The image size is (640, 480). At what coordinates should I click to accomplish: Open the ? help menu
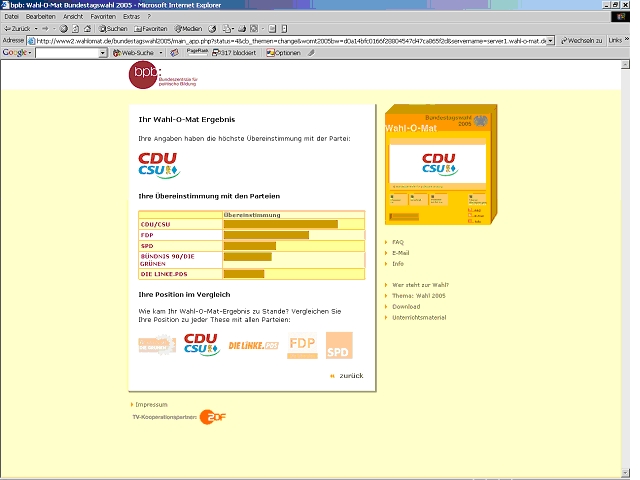click(149, 17)
